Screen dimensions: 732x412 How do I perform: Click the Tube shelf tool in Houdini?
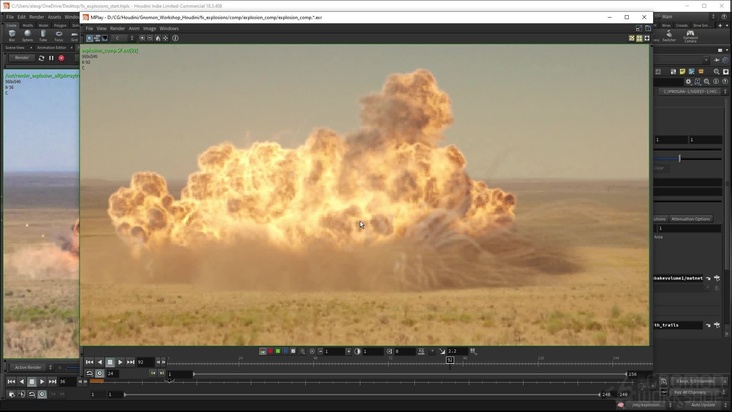43,35
